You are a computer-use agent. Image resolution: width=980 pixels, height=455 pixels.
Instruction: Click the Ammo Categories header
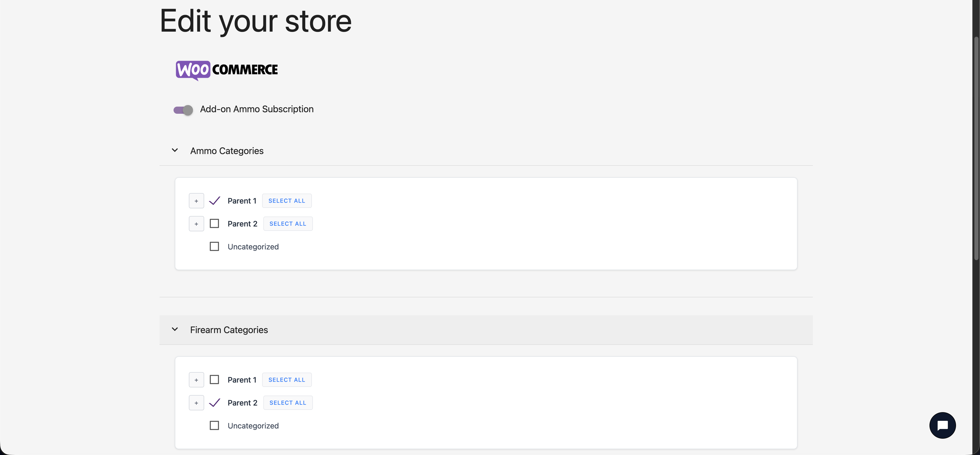[227, 150]
